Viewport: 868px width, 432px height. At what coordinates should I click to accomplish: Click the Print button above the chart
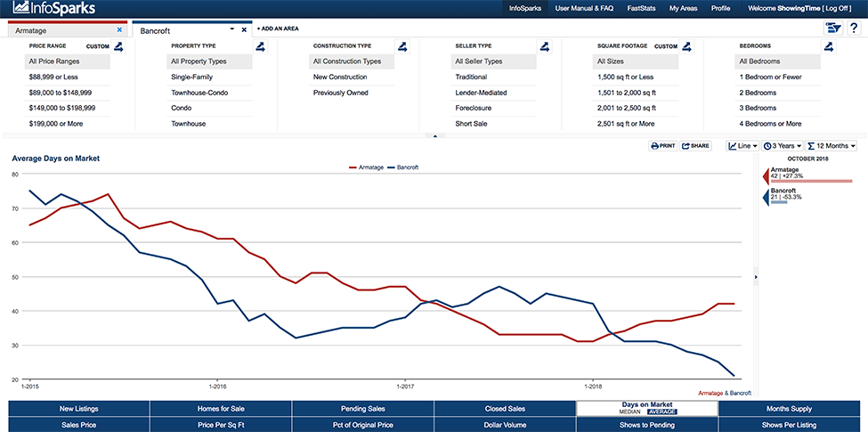click(663, 145)
